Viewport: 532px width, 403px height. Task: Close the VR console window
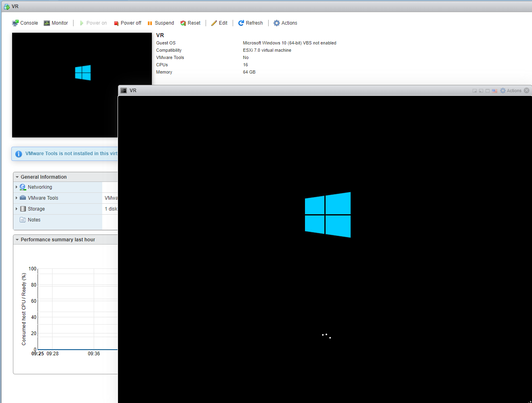[527, 91]
